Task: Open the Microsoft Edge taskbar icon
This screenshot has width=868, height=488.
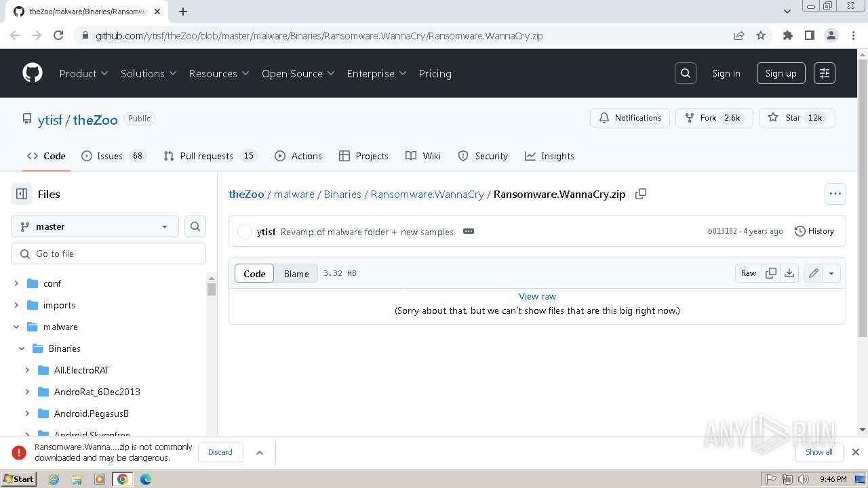Action: click(x=146, y=479)
